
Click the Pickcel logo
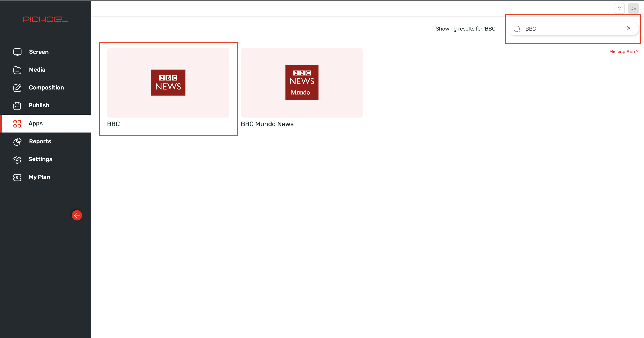coord(45,19)
